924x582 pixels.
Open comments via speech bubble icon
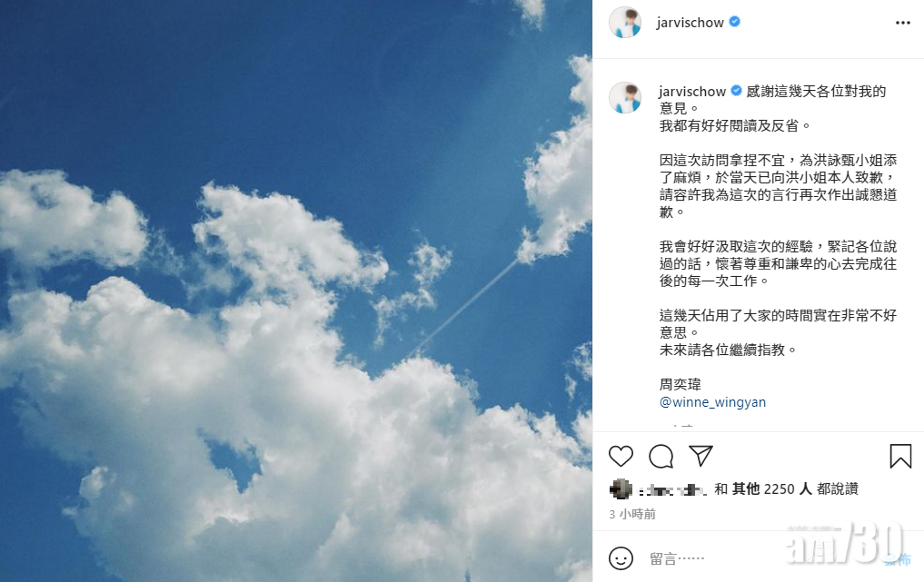coord(661,456)
